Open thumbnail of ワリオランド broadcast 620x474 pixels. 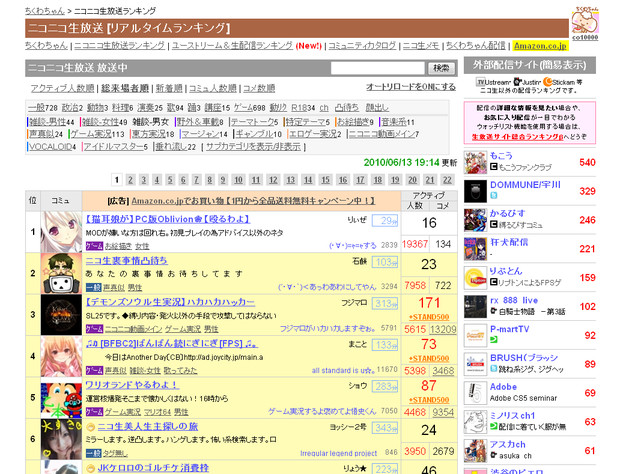pyautogui.click(x=61, y=398)
